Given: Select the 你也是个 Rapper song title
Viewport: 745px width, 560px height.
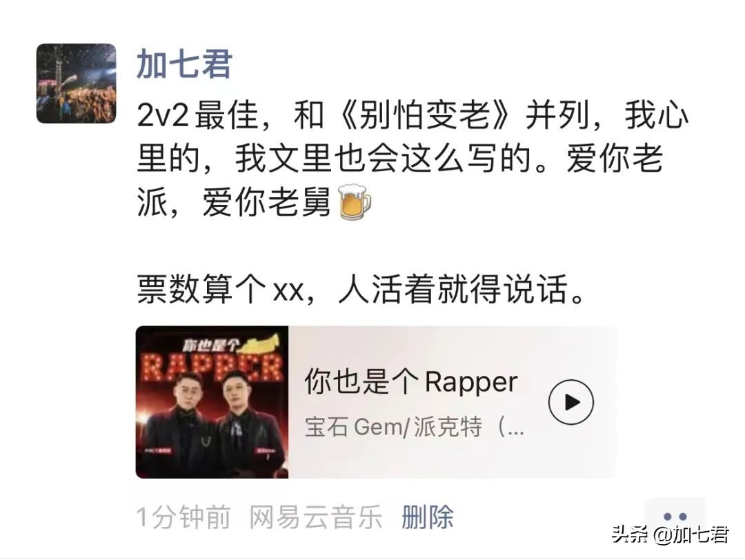Looking at the screenshot, I should (x=410, y=382).
